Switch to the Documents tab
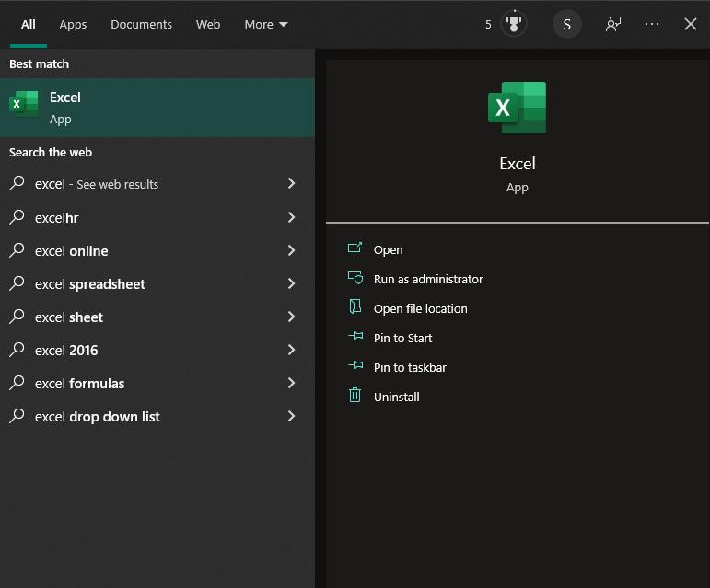710x588 pixels. pyautogui.click(x=141, y=25)
